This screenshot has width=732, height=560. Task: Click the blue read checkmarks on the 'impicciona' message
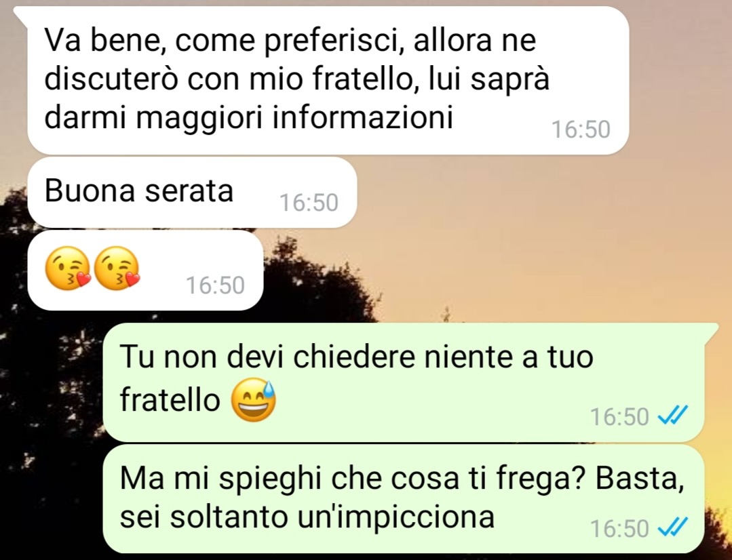pyautogui.click(x=672, y=527)
